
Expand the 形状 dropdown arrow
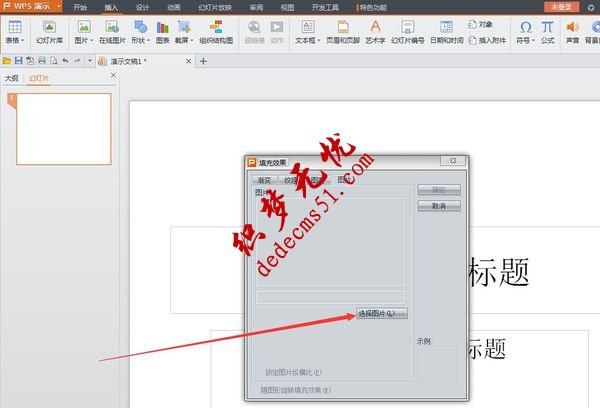pos(148,40)
